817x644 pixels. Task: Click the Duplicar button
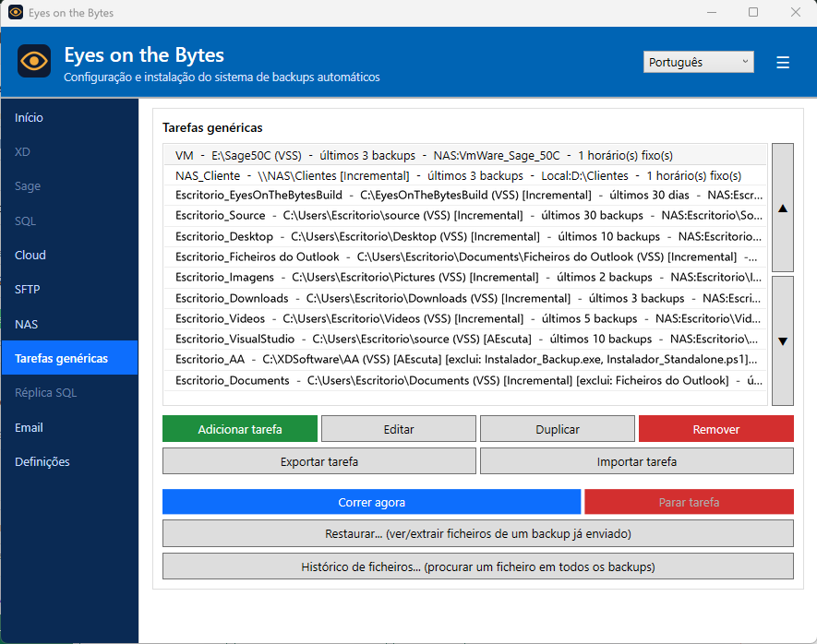558,429
